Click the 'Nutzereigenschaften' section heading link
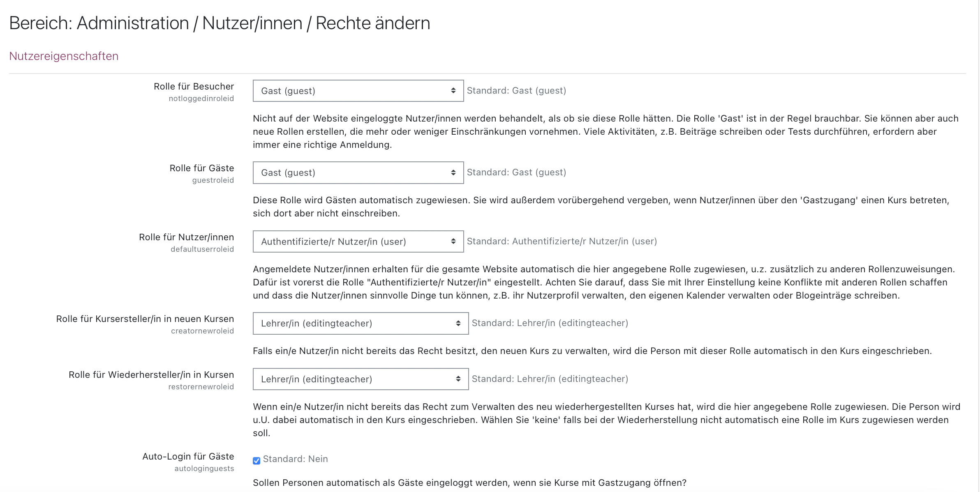 [x=64, y=56]
